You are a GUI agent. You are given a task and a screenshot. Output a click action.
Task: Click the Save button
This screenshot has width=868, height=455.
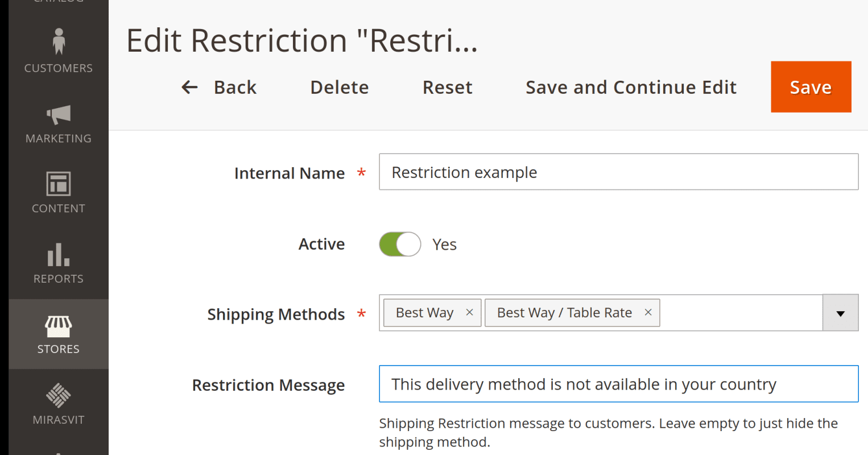(x=811, y=87)
